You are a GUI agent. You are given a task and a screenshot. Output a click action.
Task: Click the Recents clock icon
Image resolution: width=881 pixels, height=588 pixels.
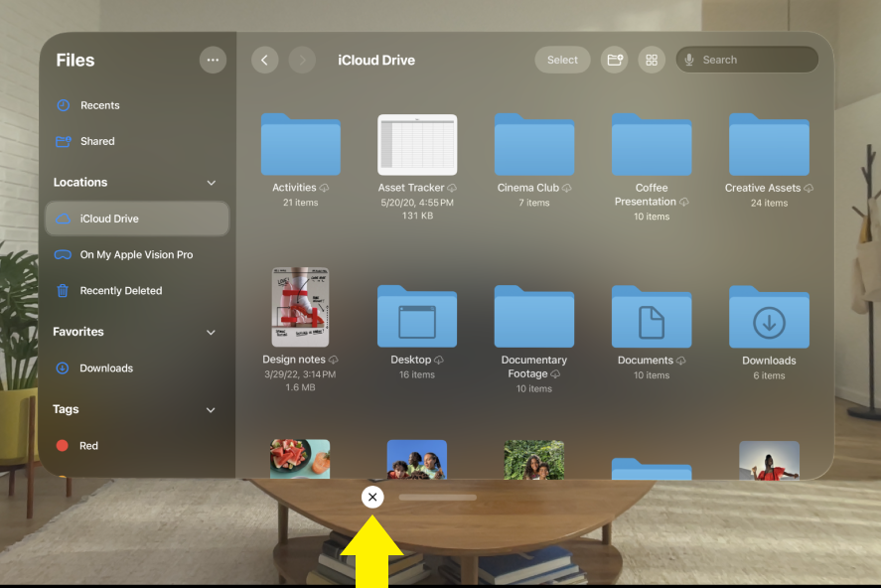tap(63, 105)
